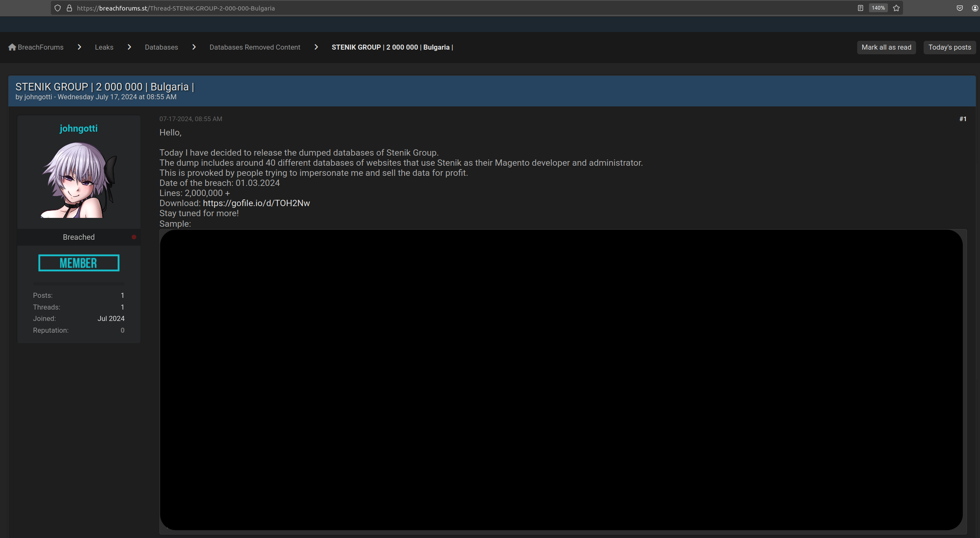This screenshot has width=980, height=538.
Task: Click the post timestamp 07-17-2024, 08:55 AM
Action: tap(191, 119)
